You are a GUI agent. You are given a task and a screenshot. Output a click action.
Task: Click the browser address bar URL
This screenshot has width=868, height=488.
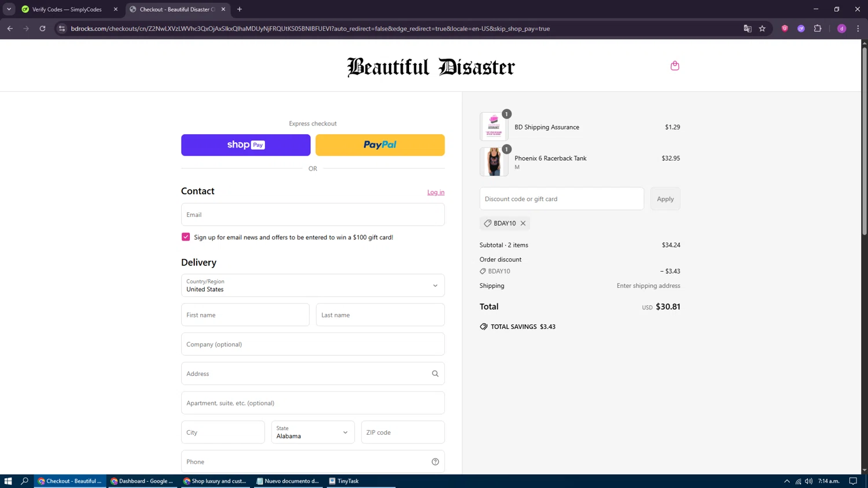coord(310,28)
